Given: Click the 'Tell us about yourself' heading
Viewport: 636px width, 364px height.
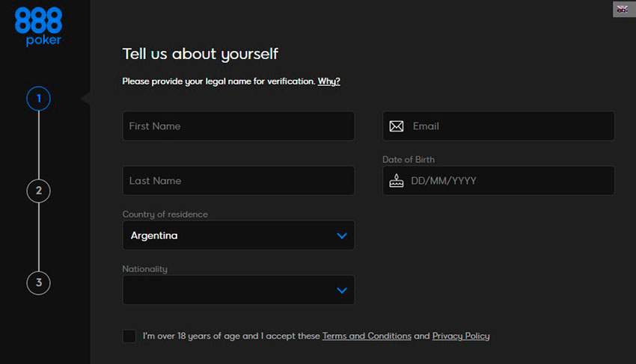Looking at the screenshot, I should pyautogui.click(x=201, y=54).
